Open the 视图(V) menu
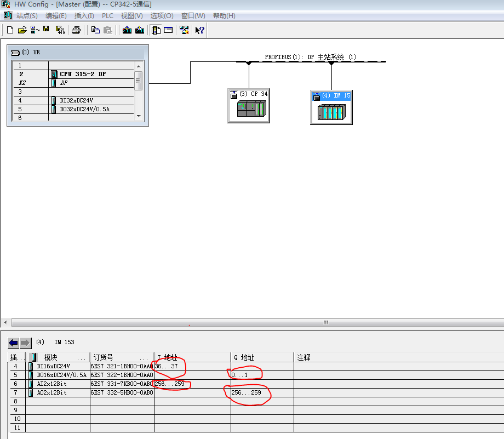This screenshot has height=439, width=504. pos(132,16)
